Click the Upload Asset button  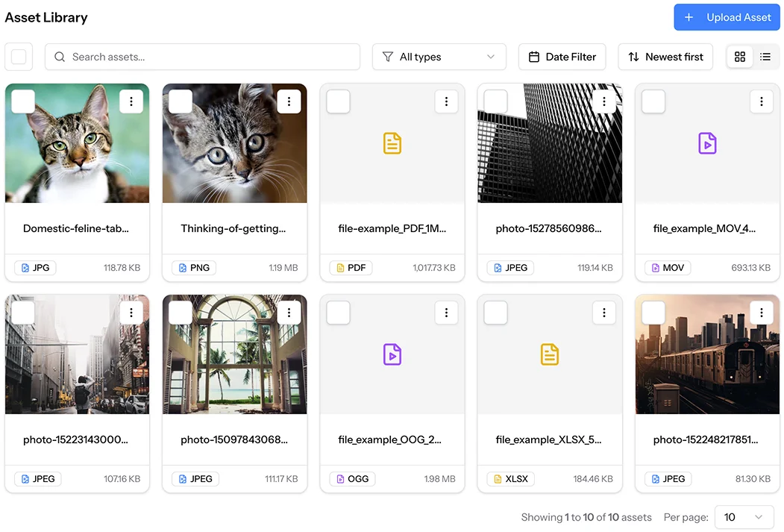click(x=727, y=17)
